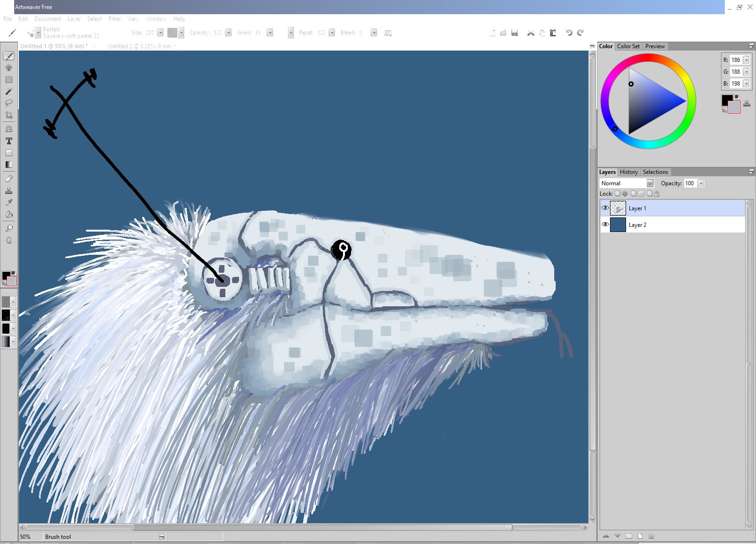Open the blend mode Normal dropdown
This screenshot has height=544, width=756.
click(650, 183)
